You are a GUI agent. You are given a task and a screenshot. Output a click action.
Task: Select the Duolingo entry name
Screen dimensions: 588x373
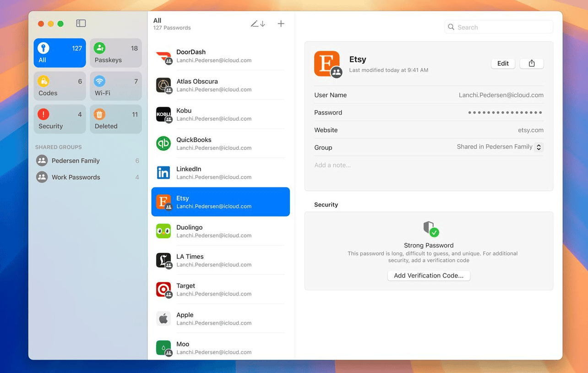point(190,228)
